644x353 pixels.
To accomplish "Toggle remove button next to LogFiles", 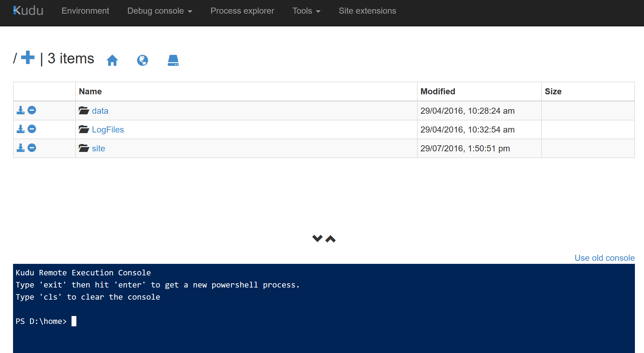I will coord(32,129).
